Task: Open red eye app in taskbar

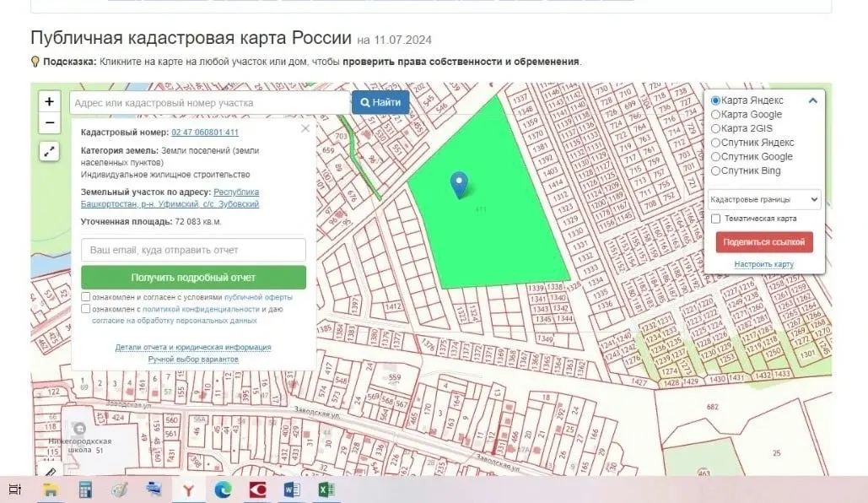Action: (x=257, y=489)
